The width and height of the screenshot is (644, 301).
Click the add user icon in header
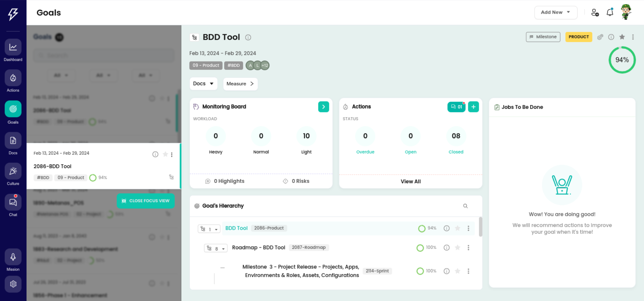pos(595,12)
